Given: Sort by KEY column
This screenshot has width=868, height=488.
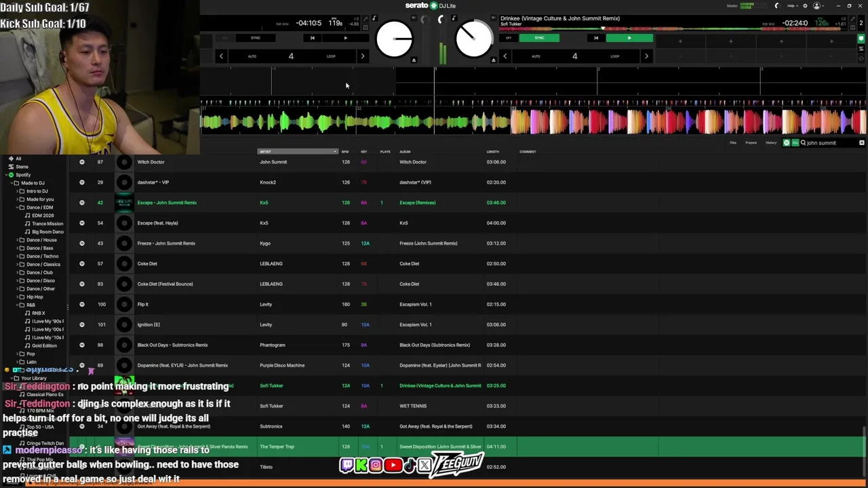Looking at the screenshot, I should pyautogui.click(x=364, y=152).
